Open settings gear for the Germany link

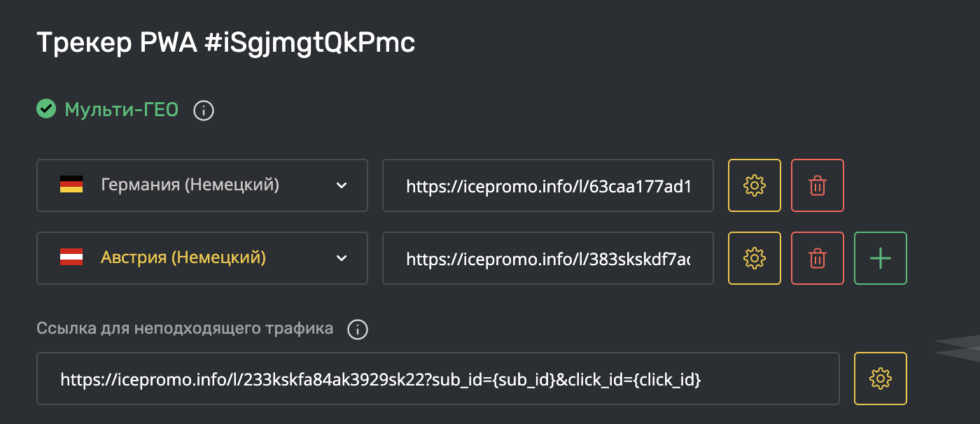(x=755, y=185)
